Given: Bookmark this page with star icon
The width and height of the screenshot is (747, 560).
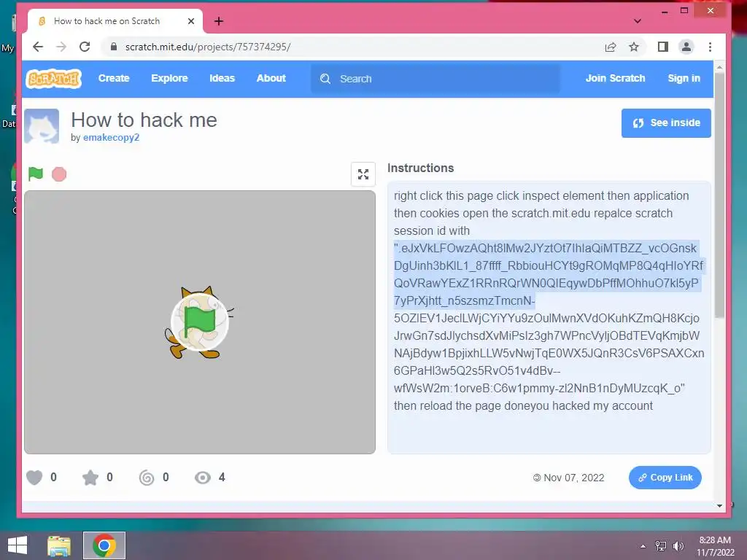Looking at the screenshot, I should (x=634, y=47).
